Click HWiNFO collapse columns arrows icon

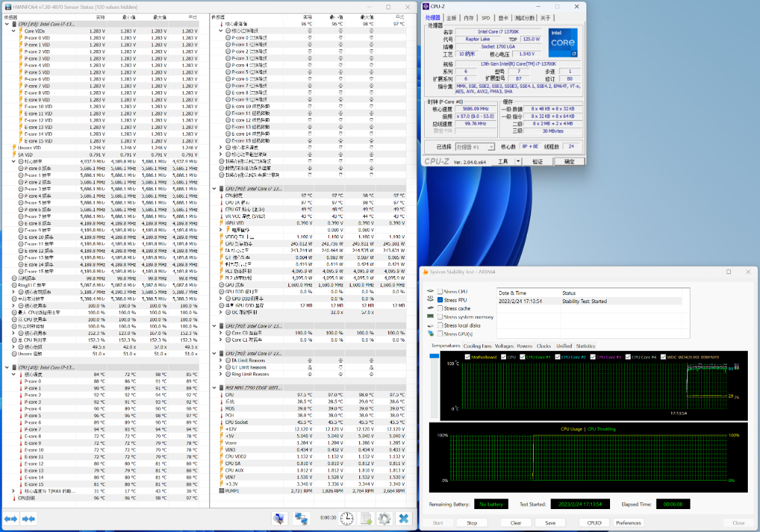point(28,518)
